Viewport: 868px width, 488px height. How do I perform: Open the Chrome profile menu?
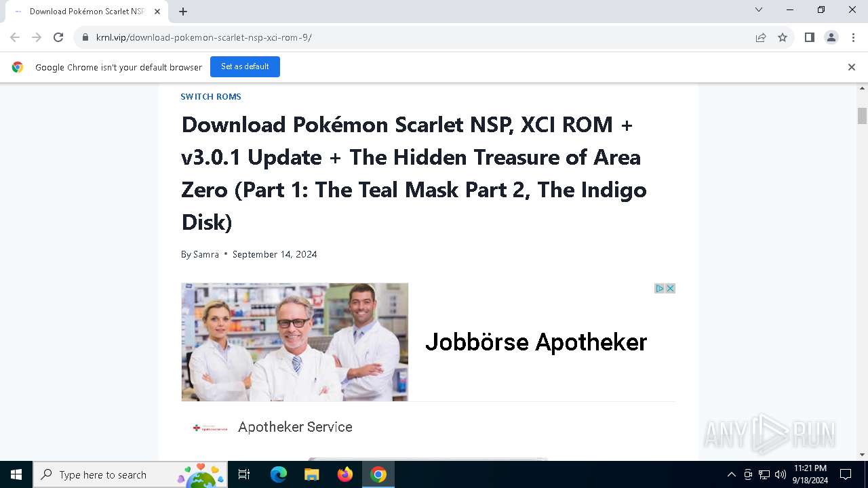pyautogui.click(x=831, y=37)
